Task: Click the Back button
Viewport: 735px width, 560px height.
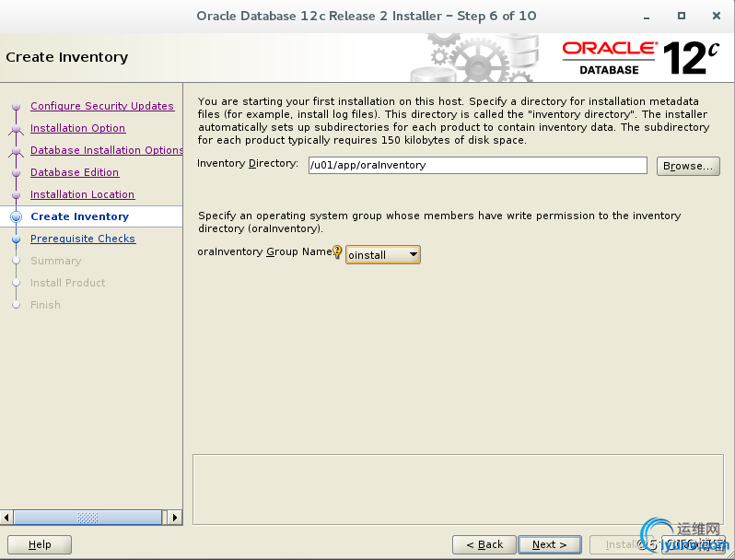Action: click(484, 544)
